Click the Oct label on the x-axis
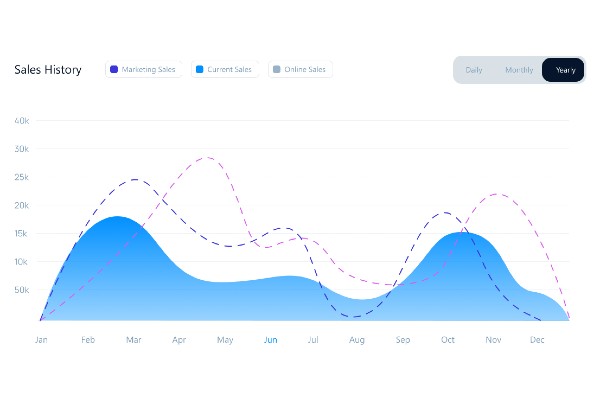The width and height of the screenshot is (600, 400). pyautogui.click(x=448, y=340)
